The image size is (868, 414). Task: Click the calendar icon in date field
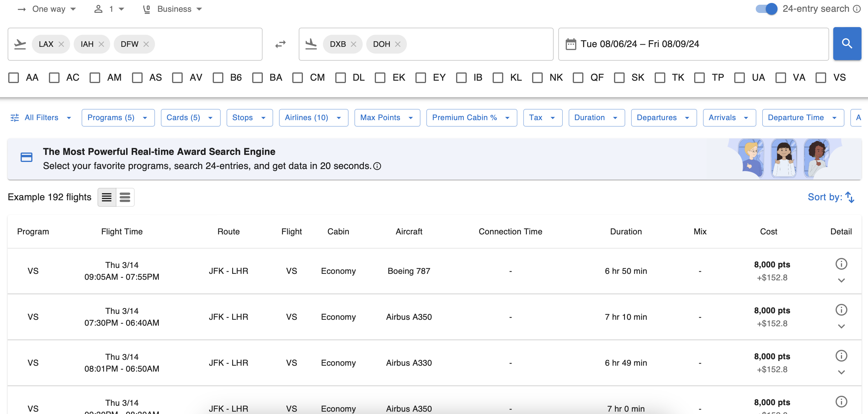pyautogui.click(x=571, y=44)
